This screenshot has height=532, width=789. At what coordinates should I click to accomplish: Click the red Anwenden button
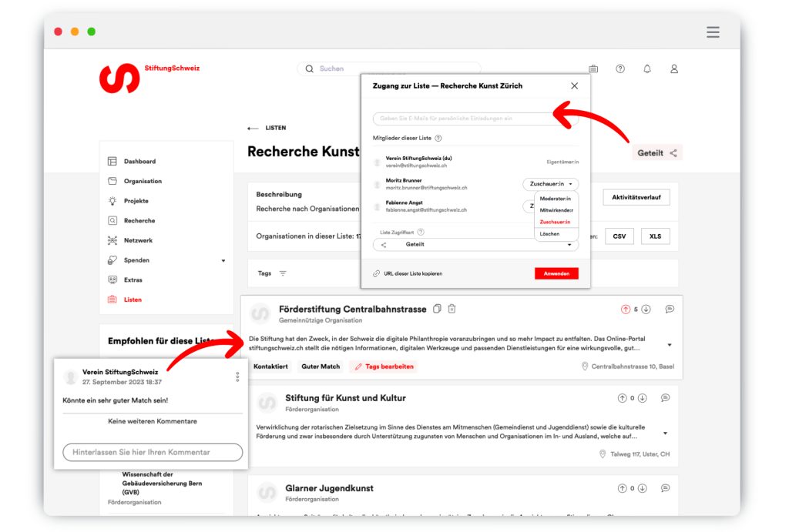point(556,273)
